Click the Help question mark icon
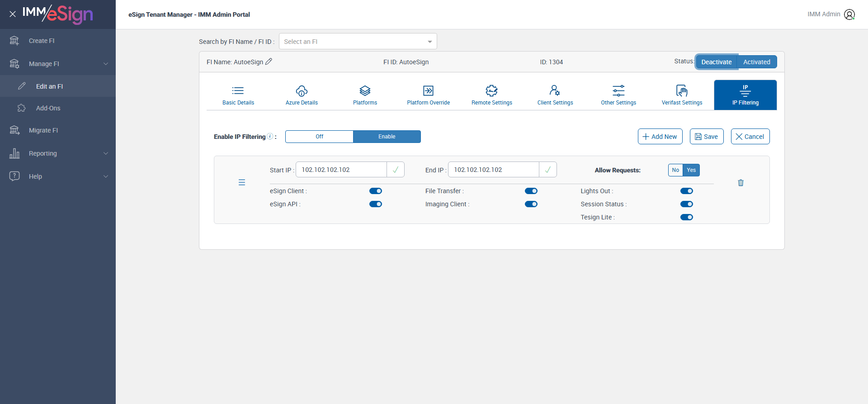The image size is (868, 404). tap(14, 176)
